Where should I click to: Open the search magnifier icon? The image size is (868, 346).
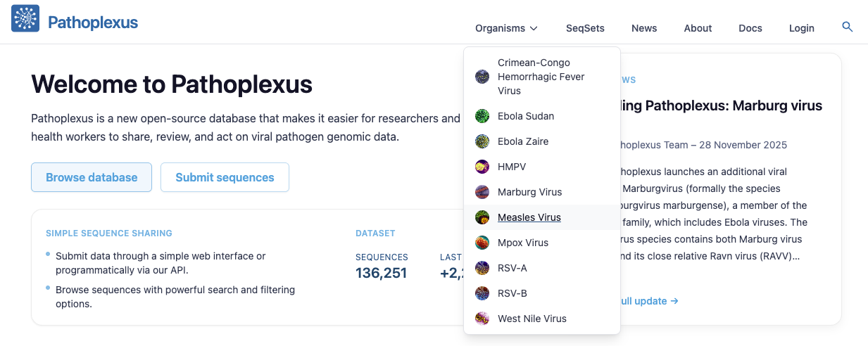pos(848,27)
